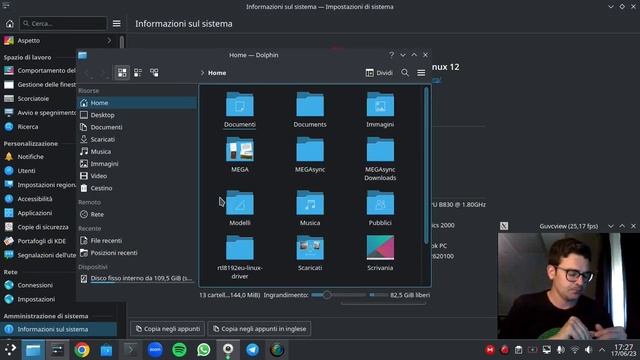The image size is (640, 360).
Task: Switch Dolphin to compact view mode
Action: 138,73
